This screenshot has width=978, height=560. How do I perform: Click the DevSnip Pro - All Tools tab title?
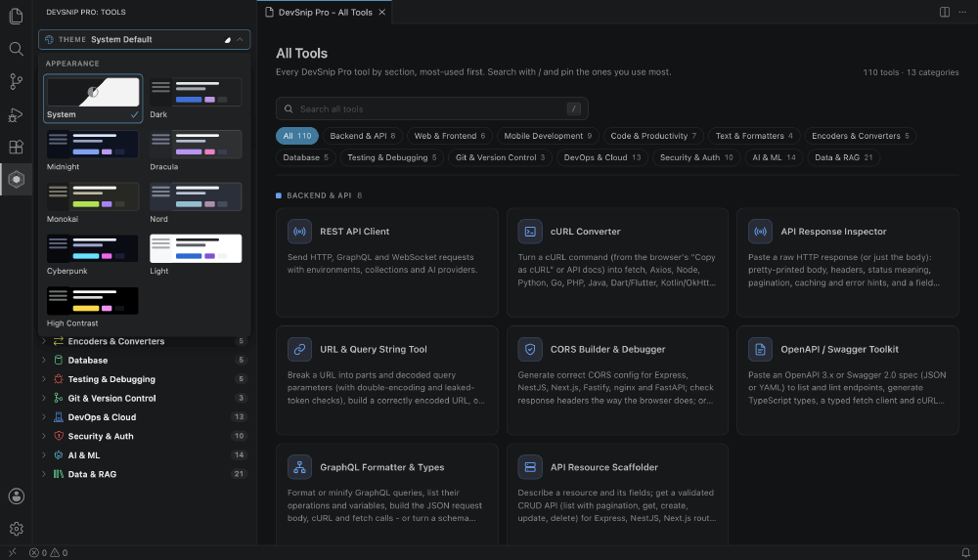point(325,12)
